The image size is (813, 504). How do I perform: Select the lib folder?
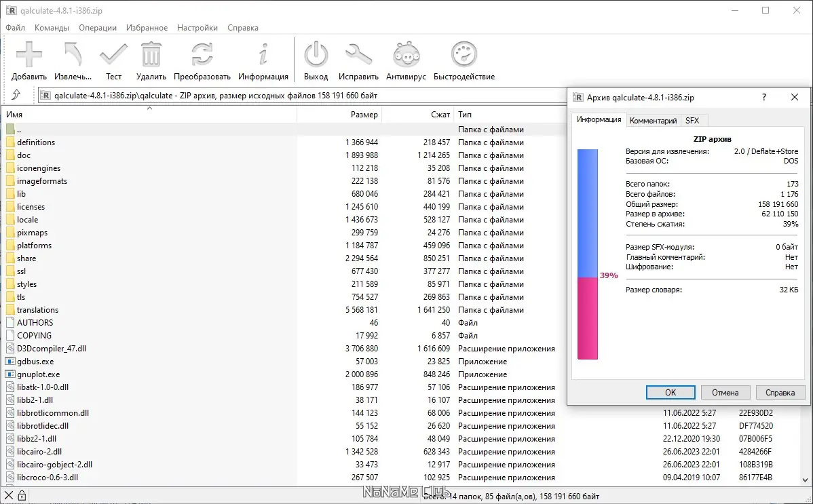(x=21, y=194)
